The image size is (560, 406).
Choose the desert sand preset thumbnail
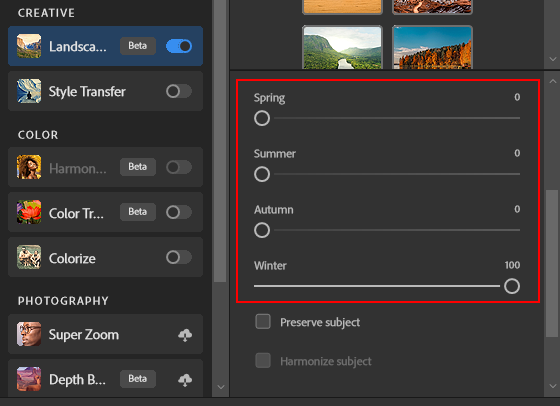[342, 7]
